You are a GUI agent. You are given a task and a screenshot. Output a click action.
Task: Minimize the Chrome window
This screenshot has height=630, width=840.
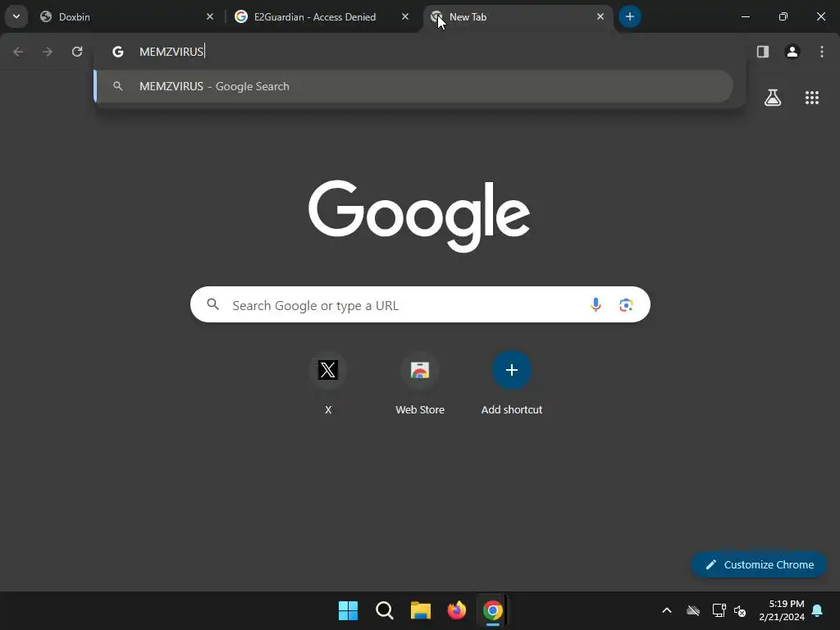coord(745,16)
